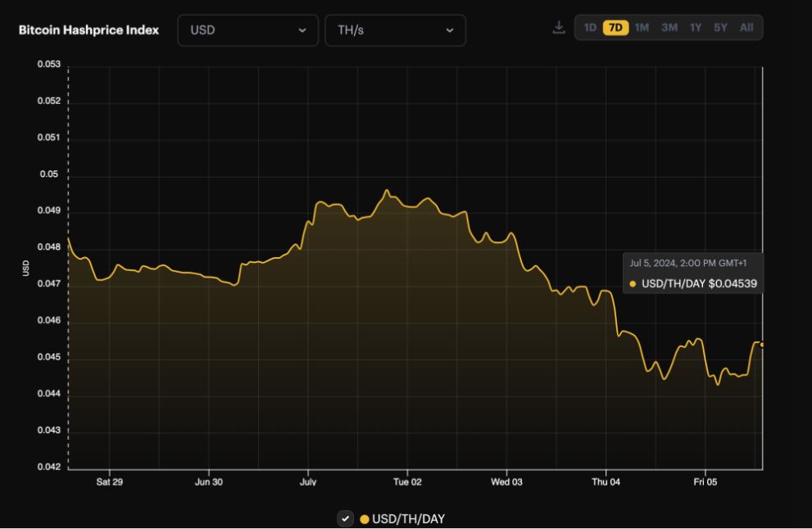The height and width of the screenshot is (529, 812).
Task: Click the 0.05 y-axis label
Action: click(x=49, y=174)
